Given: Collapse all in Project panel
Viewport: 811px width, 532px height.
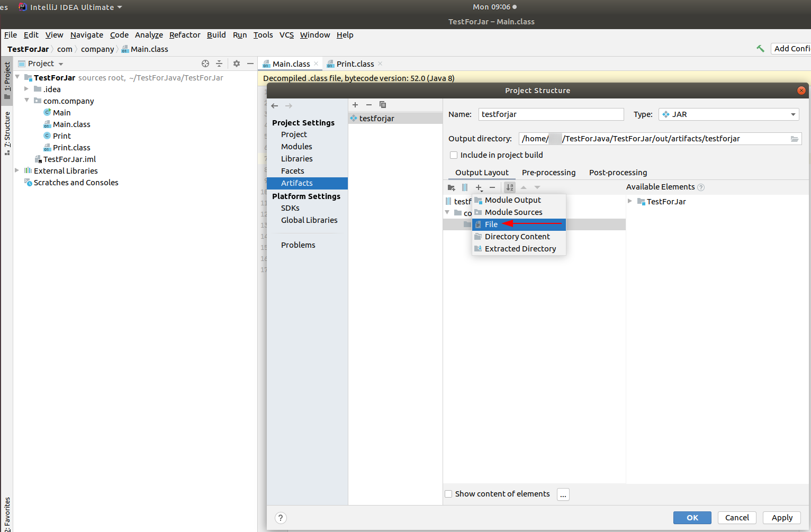Looking at the screenshot, I should pos(219,64).
